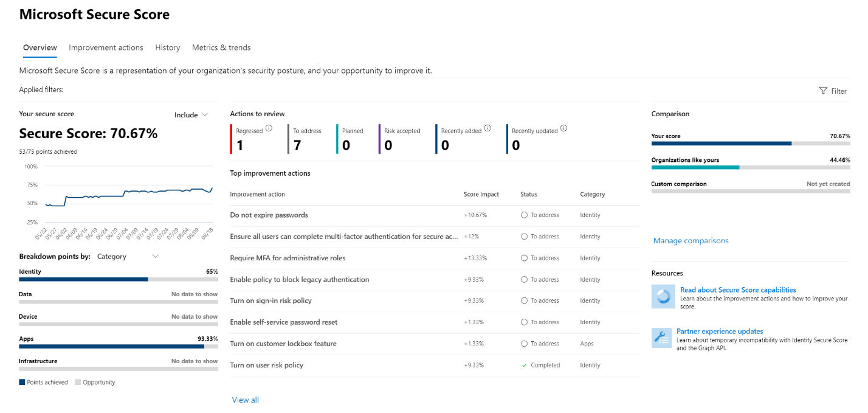Image resolution: width=868 pixels, height=413 pixels.
Task: Open Manage comparisons
Action: pyautogui.click(x=691, y=241)
